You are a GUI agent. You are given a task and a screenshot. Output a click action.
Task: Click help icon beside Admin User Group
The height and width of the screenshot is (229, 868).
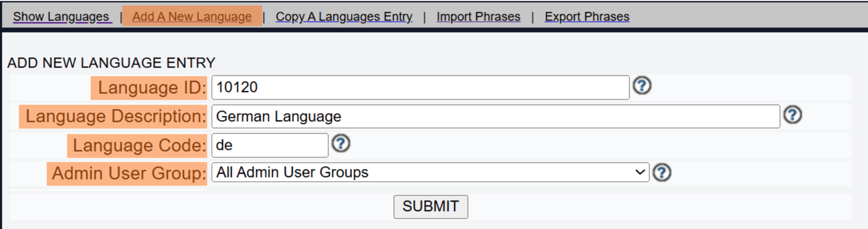(661, 173)
